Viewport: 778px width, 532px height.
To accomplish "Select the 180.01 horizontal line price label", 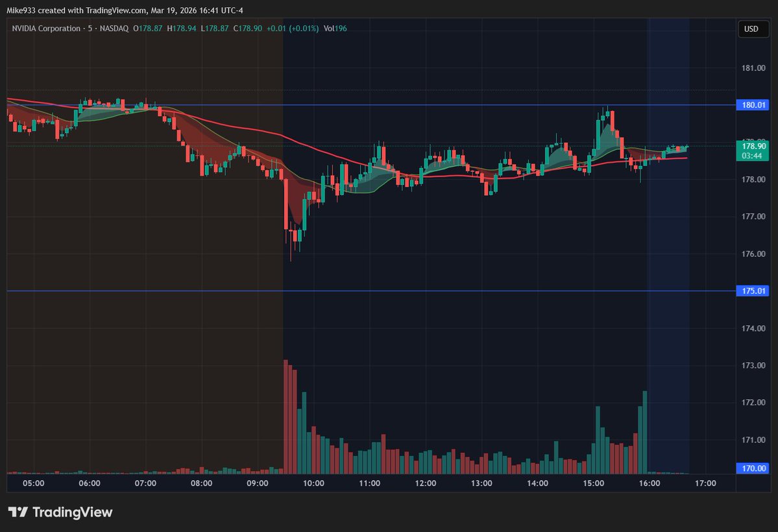I will 753,104.
